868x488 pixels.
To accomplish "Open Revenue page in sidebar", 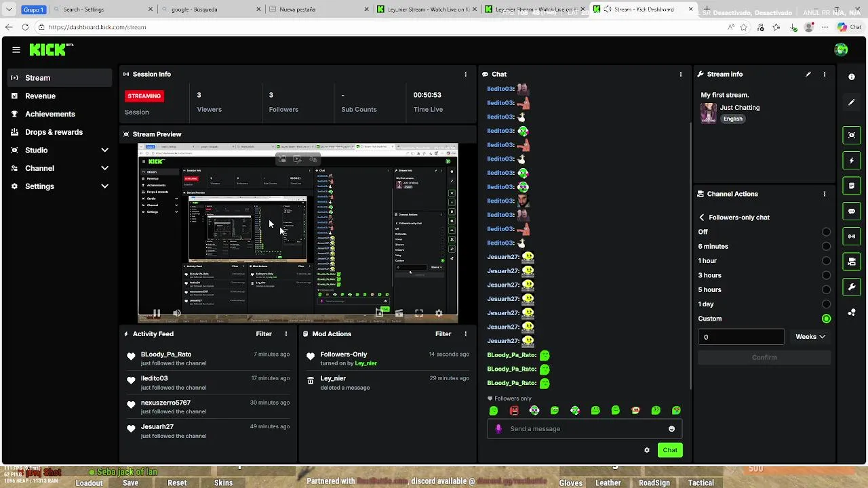I will pyautogui.click(x=60, y=96).
